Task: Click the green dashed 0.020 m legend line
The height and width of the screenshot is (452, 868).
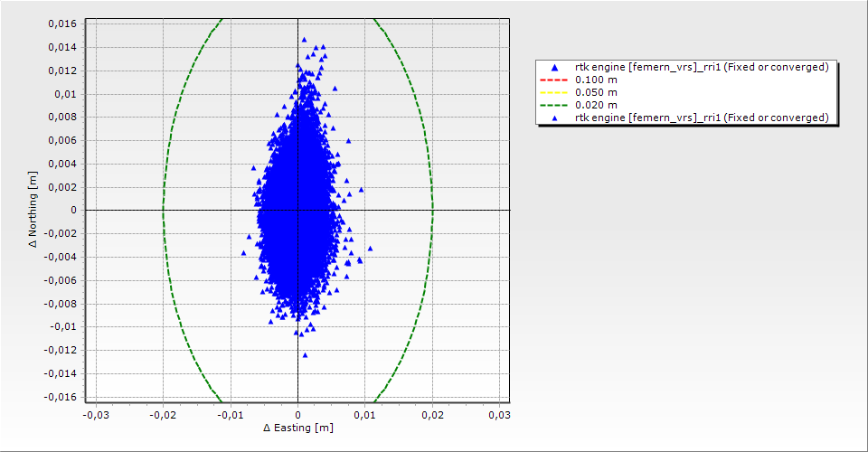Action: 555,105
